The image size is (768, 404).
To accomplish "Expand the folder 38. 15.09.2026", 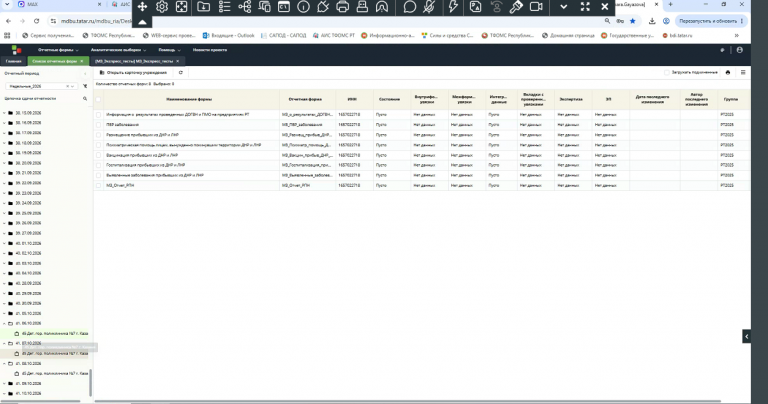I will pyautogui.click(x=4, y=113).
